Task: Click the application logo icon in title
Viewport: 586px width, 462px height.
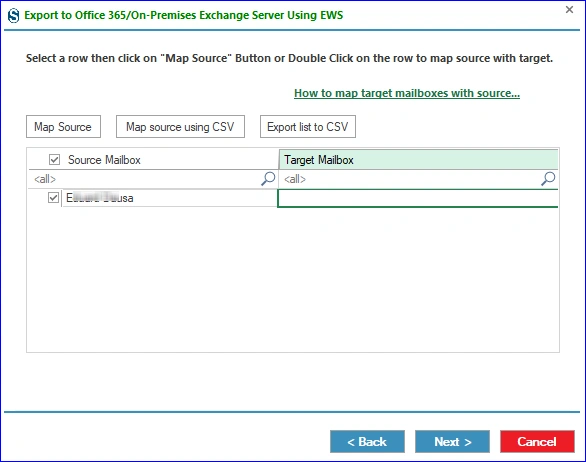Action: 14,16
